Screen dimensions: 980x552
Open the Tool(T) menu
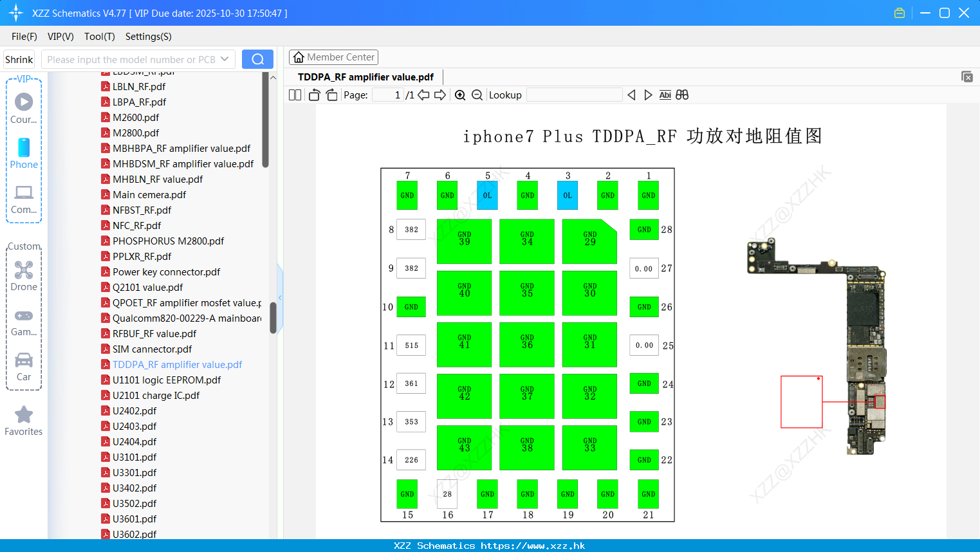point(100,37)
